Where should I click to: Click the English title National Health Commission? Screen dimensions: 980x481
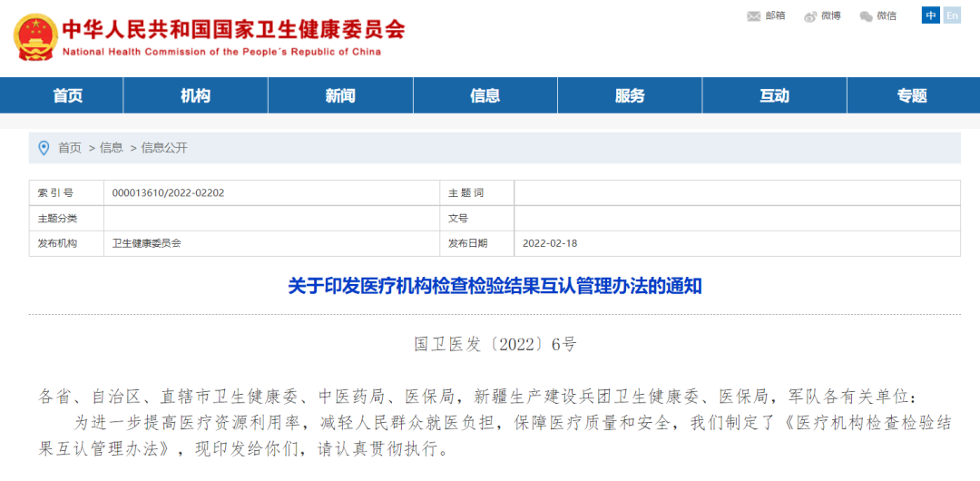pos(221,53)
